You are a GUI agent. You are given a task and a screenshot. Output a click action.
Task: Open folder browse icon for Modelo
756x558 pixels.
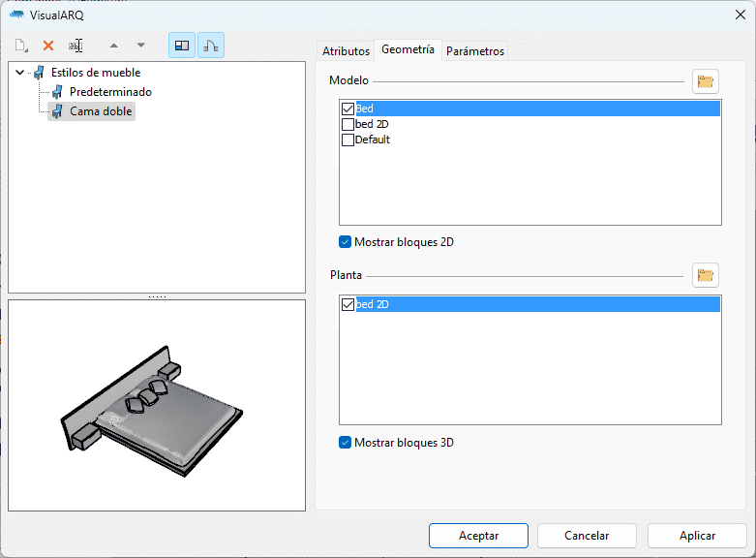706,81
